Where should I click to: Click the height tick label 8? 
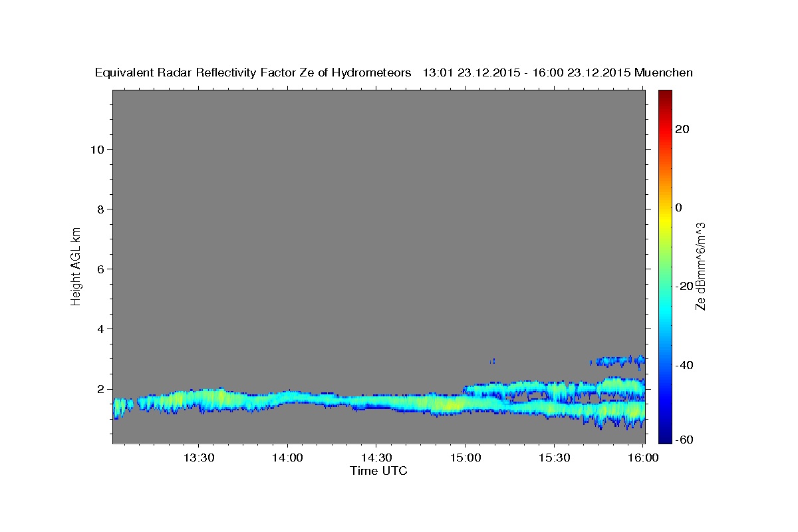pyautogui.click(x=100, y=209)
